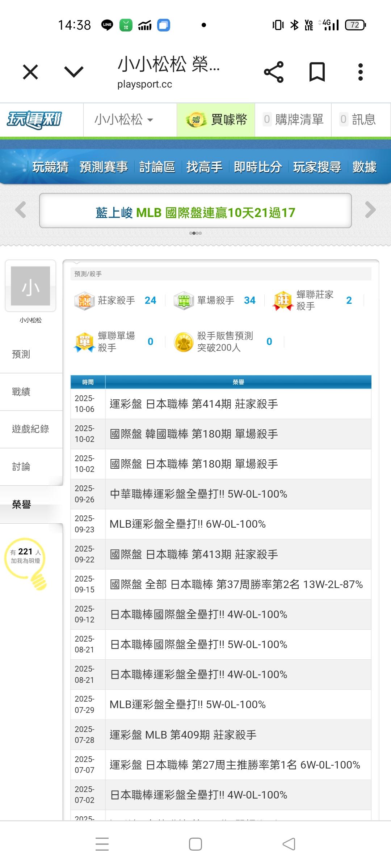Tap the Android back button
The height and width of the screenshot is (868, 391).
click(289, 844)
